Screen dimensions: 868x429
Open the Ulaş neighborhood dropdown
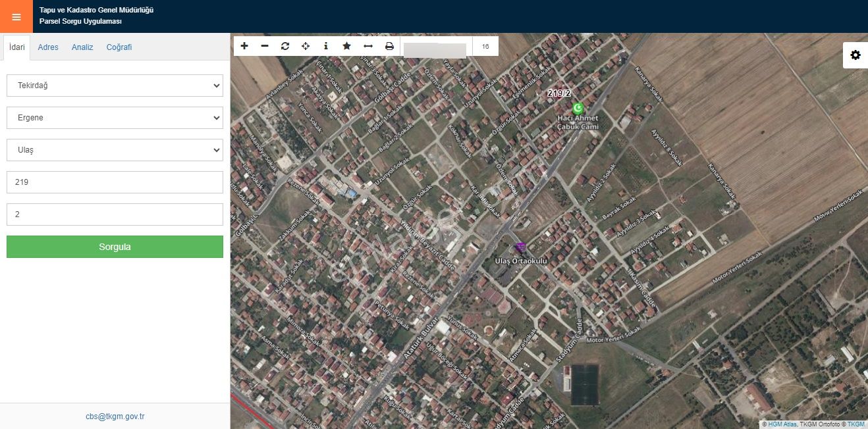tap(115, 149)
